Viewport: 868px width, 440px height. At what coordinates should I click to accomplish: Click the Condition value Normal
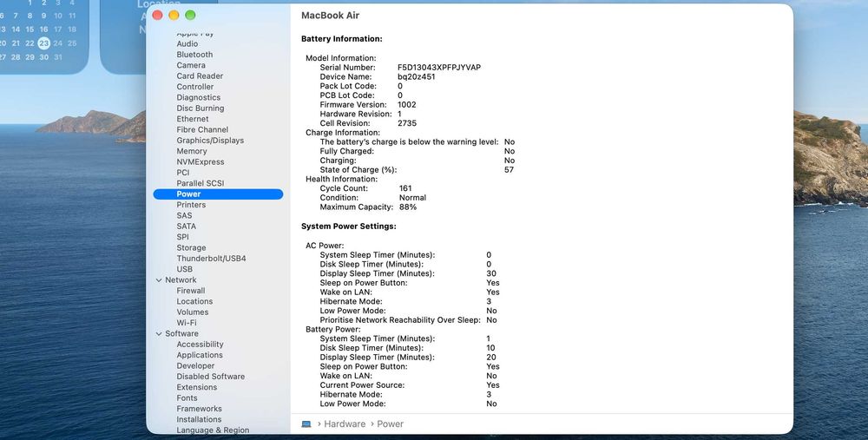(x=412, y=198)
